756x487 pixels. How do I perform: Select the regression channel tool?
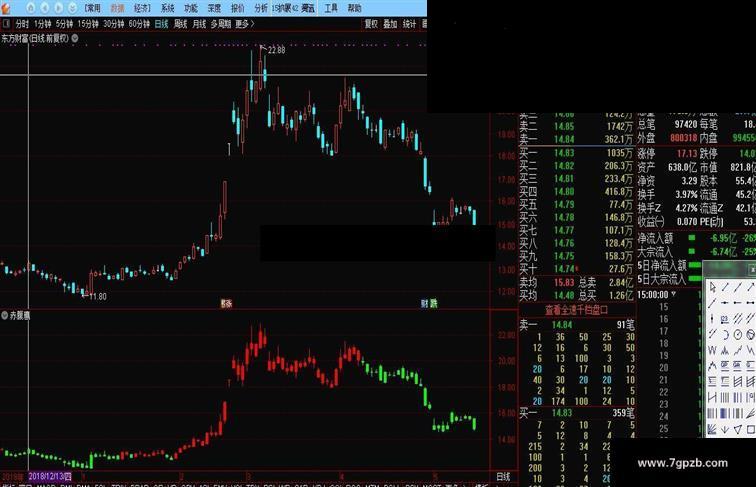tap(738, 381)
